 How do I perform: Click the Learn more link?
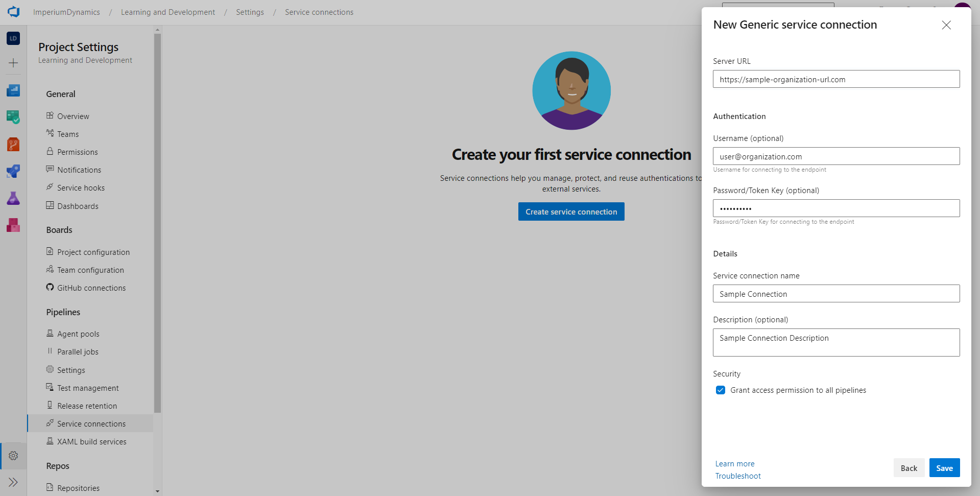pyautogui.click(x=734, y=464)
